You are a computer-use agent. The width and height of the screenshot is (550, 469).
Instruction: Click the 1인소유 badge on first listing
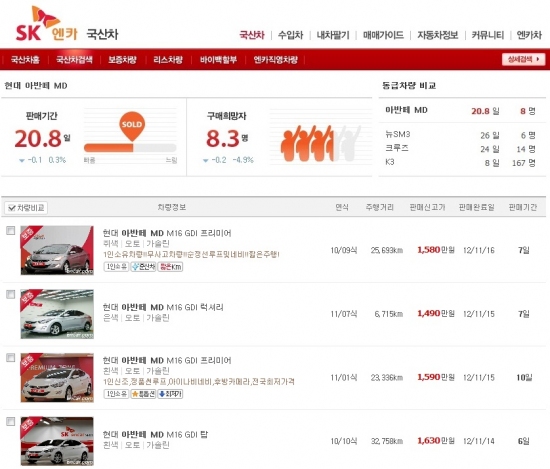click(x=116, y=267)
